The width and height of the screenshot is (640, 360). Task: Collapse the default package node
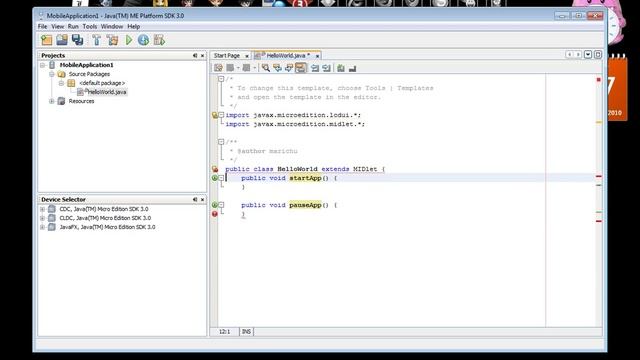pos(61,83)
